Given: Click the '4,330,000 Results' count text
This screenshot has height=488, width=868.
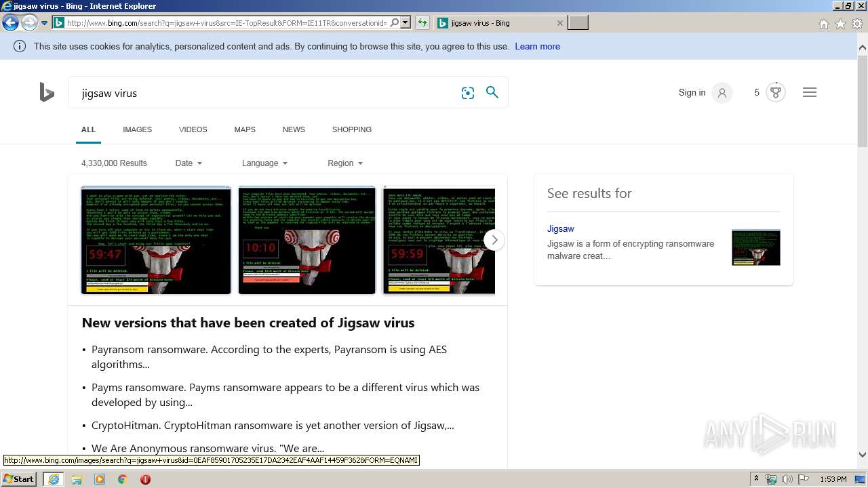Looking at the screenshot, I should point(114,163).
